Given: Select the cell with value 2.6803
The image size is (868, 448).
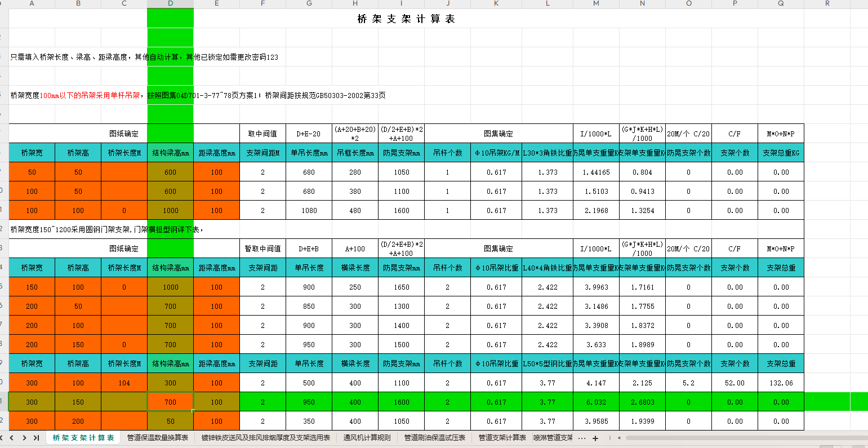Looking at the screenshot, I should pos(642,402).
